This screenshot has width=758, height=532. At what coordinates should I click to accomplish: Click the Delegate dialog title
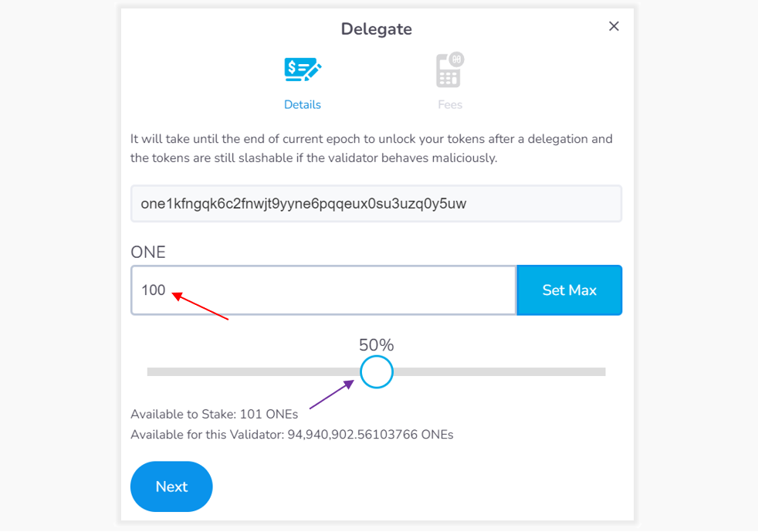[x=376, y=29]
